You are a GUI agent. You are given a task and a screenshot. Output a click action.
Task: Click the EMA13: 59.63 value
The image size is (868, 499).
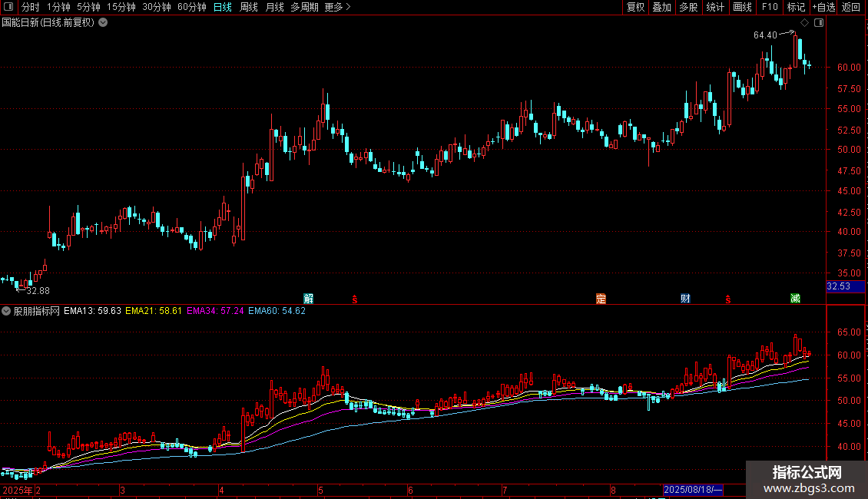point(92,311)
